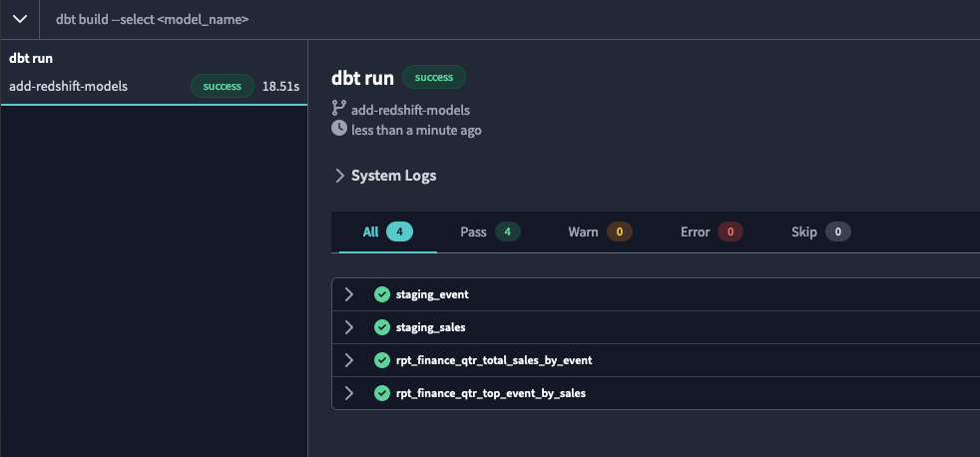This screenshot has height=457, width=980.
Task: Click the dbt run heading in main panel
Action: click(362, 78)
